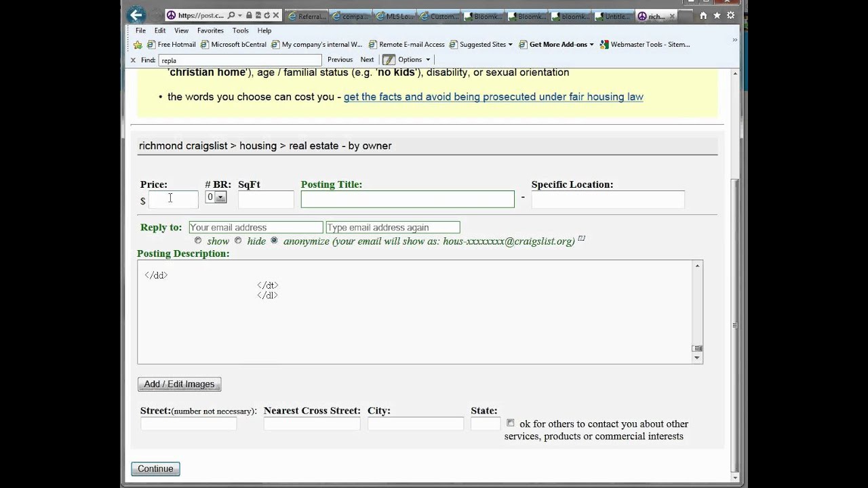Image resolution: width=868 pixels, height=488 pixels.
Task: Click the favorites bar overflow chevron
Action: (x=735, y=41)
